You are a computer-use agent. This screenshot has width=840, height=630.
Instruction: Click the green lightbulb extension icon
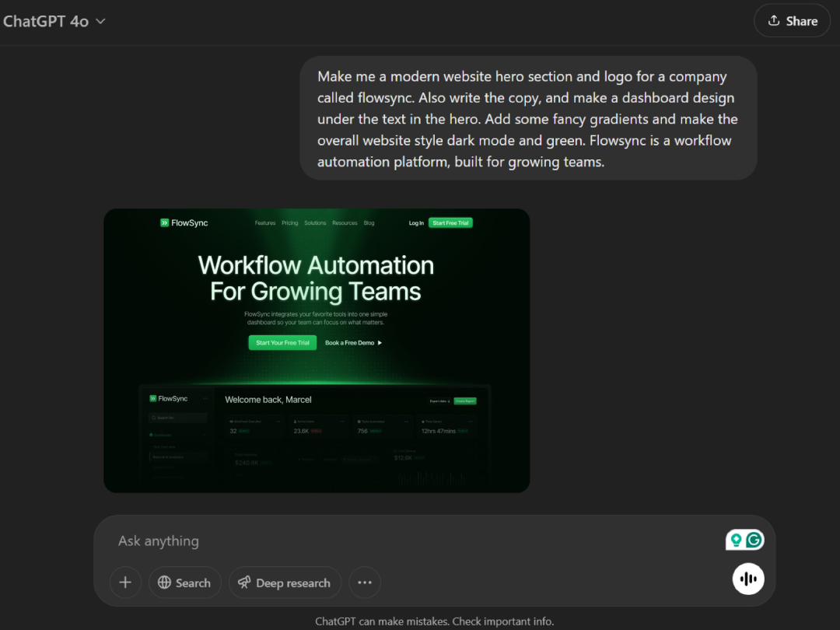[x=736, y=540]
